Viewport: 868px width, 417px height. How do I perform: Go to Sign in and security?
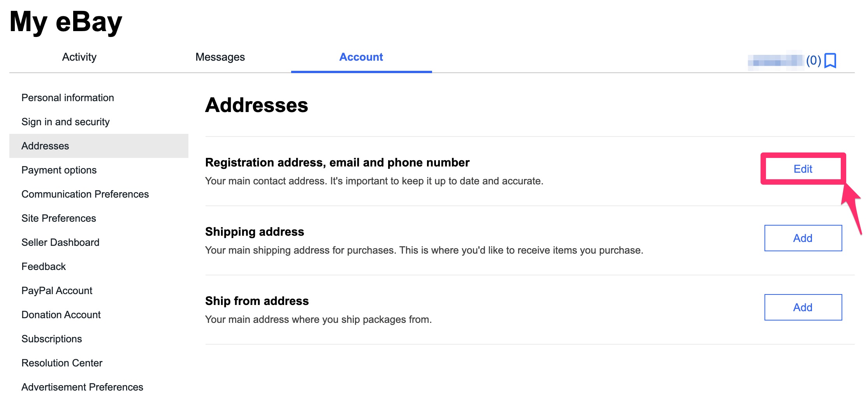click(65, 122)
